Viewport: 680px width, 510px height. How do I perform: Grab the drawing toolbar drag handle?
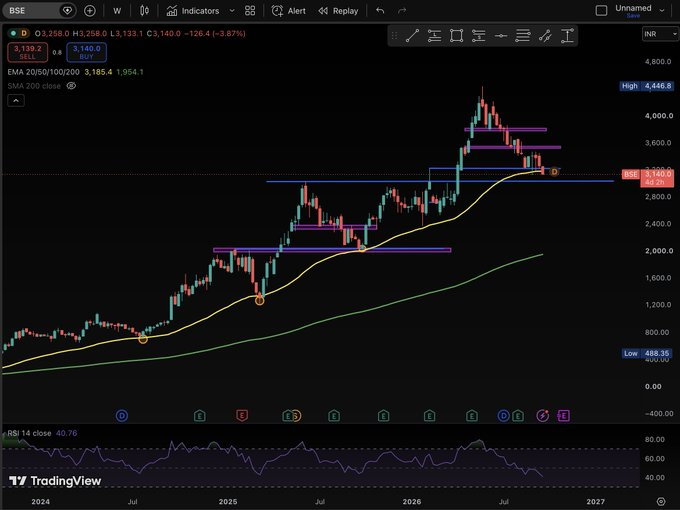394,36
